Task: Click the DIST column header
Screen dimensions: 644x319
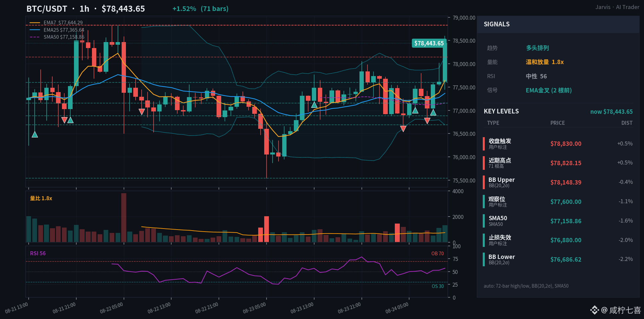Action: (627, 123)
